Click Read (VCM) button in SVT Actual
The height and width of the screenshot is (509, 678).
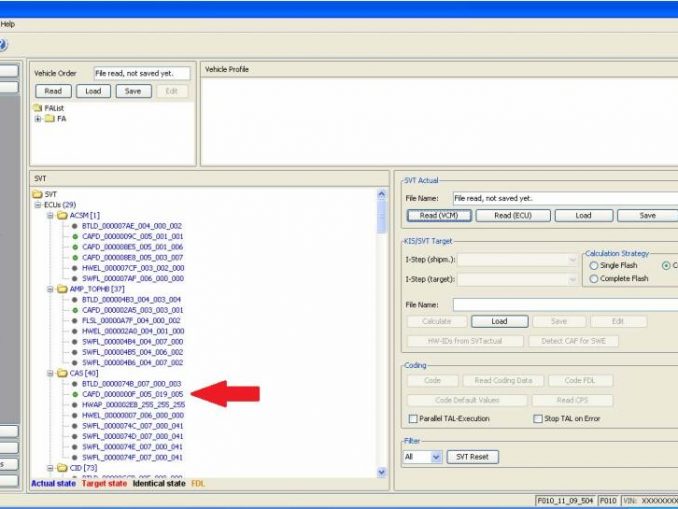(439, 215)
